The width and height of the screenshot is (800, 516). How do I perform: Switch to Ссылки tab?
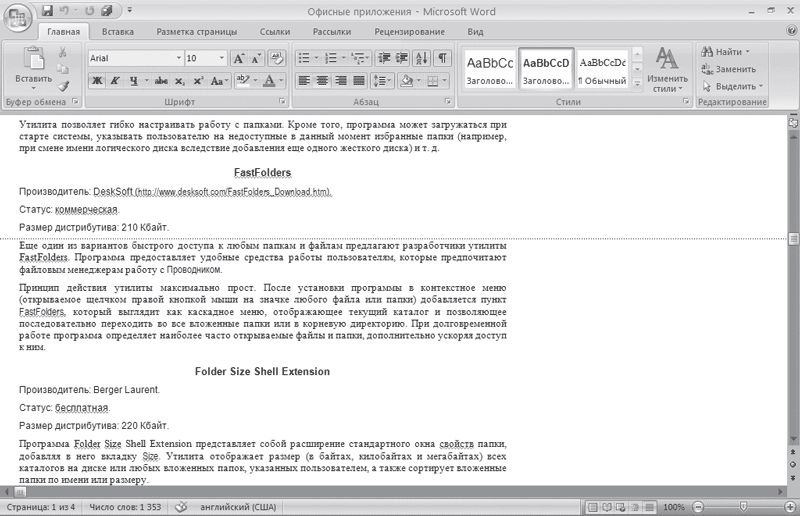pos(274,32)
